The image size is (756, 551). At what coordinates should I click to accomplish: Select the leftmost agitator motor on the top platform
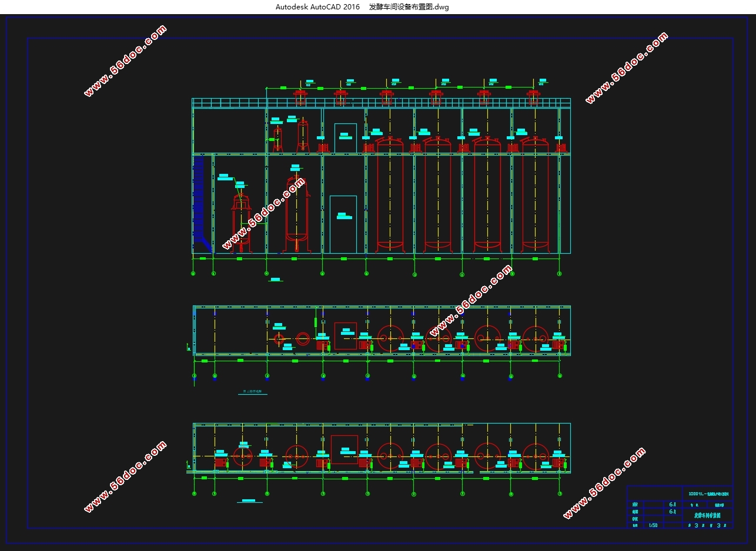tap(300, 96)
